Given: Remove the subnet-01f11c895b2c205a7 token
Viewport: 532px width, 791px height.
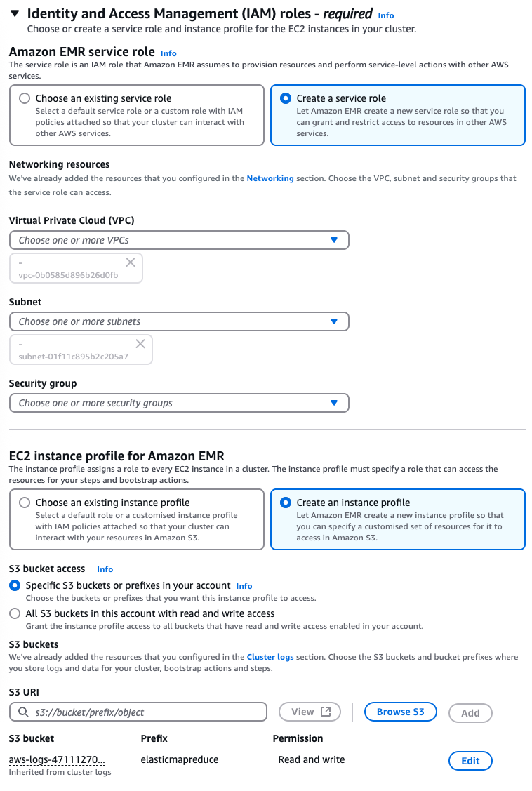Looking at the screenshot, I should 140,343.
